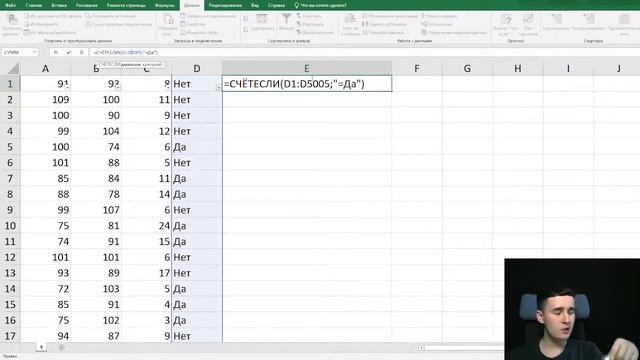The height and width of the screenshot is (360, 640).
Task: Click cell C10 containing 24
Action: [147, 226]
